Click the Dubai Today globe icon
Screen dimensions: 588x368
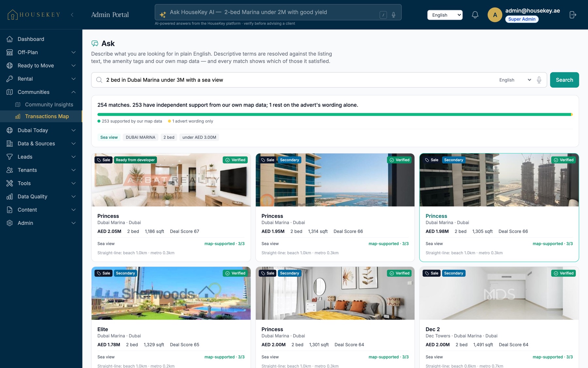10,130
